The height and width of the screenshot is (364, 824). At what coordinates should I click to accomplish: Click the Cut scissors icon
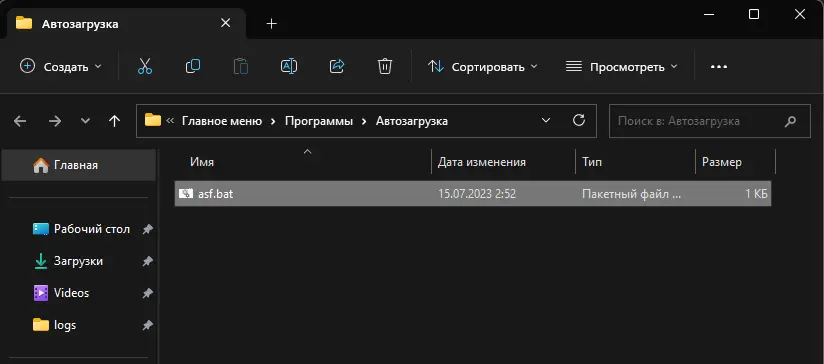[145, 67]
